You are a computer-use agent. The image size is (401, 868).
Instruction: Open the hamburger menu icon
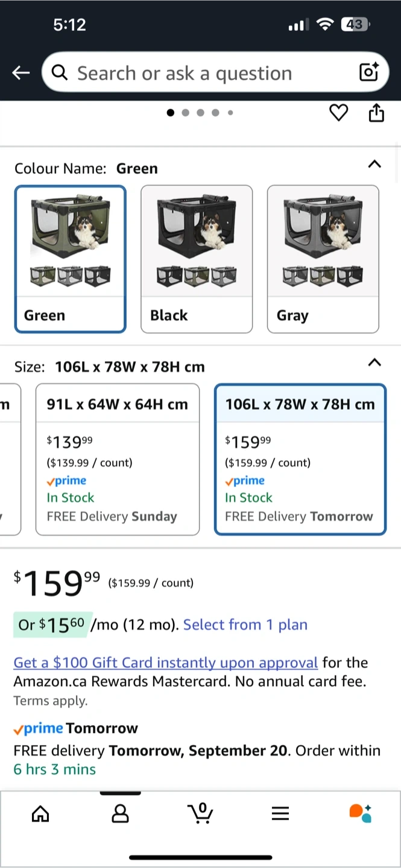[x=280, y=814]
